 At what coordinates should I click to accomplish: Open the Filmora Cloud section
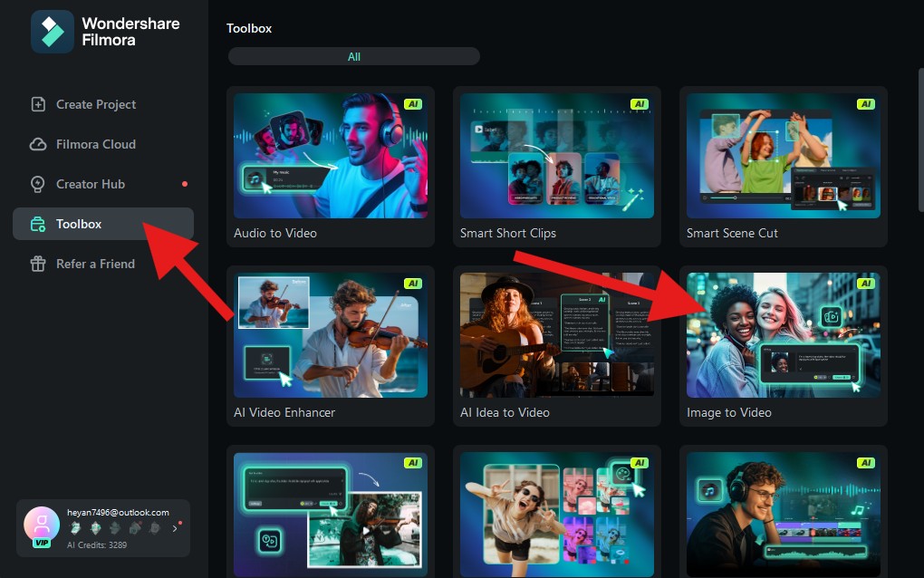(x=103, y=144)
